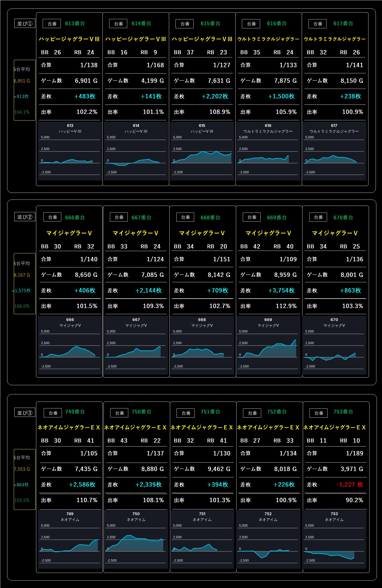Click the green 753番台 machine number

343,412
